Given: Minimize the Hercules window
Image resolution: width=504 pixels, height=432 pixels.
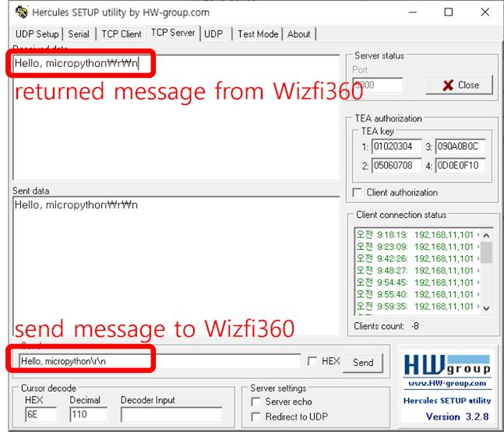Looking at the screenshot, I should [x=412, y=12].
